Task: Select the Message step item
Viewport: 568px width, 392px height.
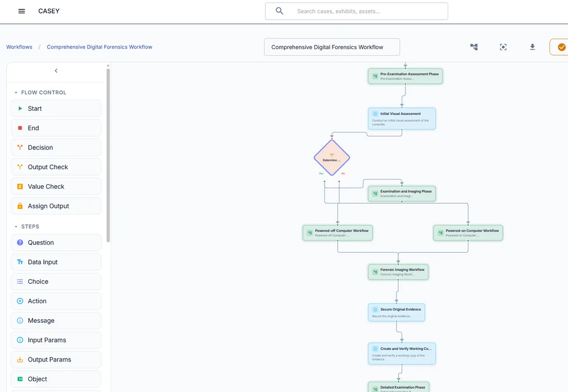Action: pyautogui.click(x=56, y=321)
